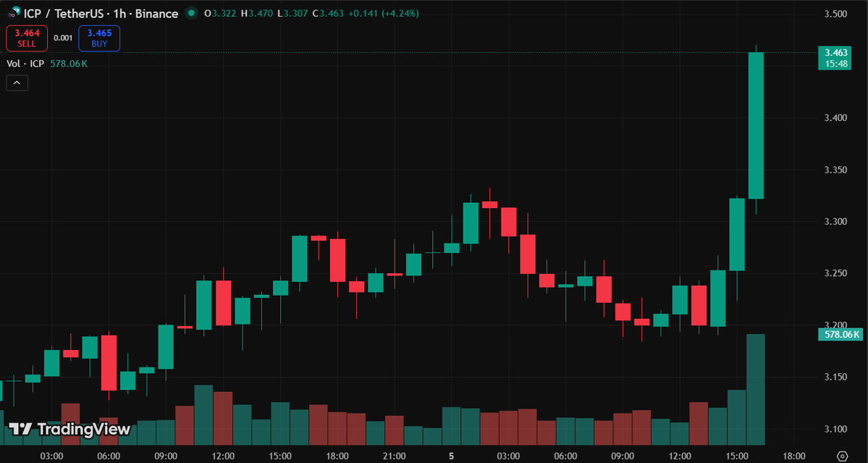Image resolution: width=868 pixels, height=463 pixels.
Task: Click the tallest green candle at 3.463
Action: [757, 125]
